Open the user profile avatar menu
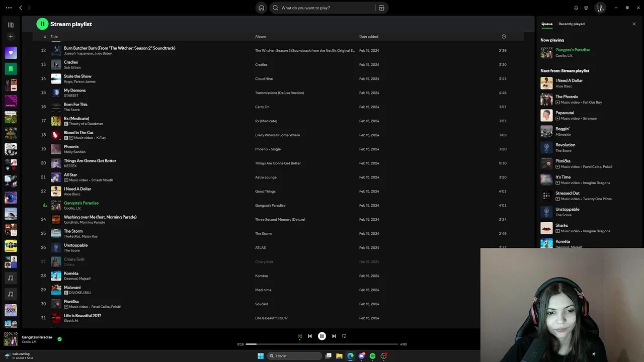 tap(600, 8)
